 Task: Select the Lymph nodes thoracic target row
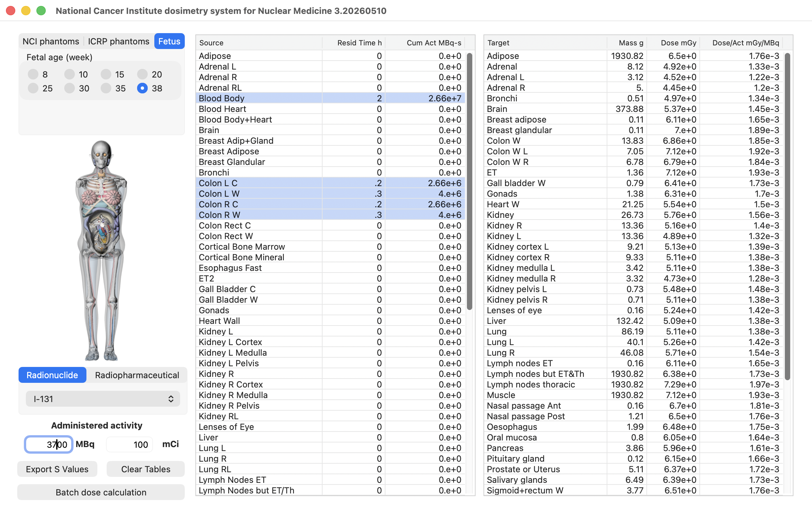[633, 384]
